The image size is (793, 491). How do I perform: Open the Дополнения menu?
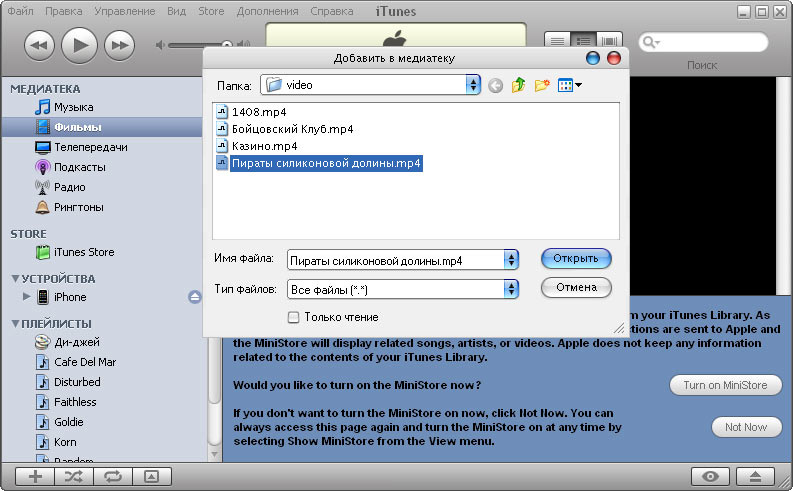point(268,11)
